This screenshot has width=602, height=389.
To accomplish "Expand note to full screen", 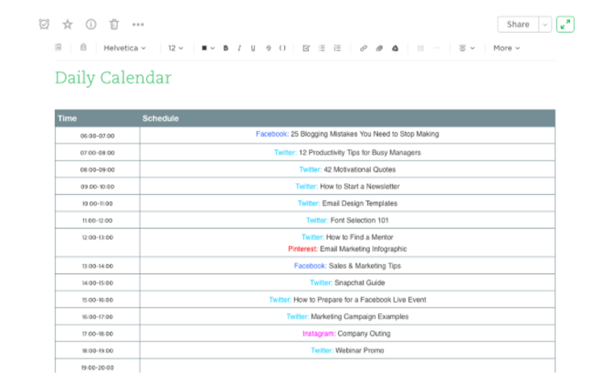I will 565,25.
